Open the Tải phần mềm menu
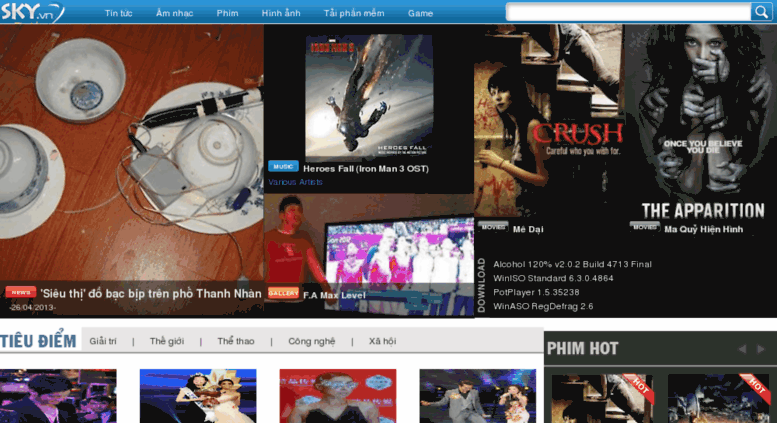This screenshot has height=423, width=777. click(x=354, y=13)
